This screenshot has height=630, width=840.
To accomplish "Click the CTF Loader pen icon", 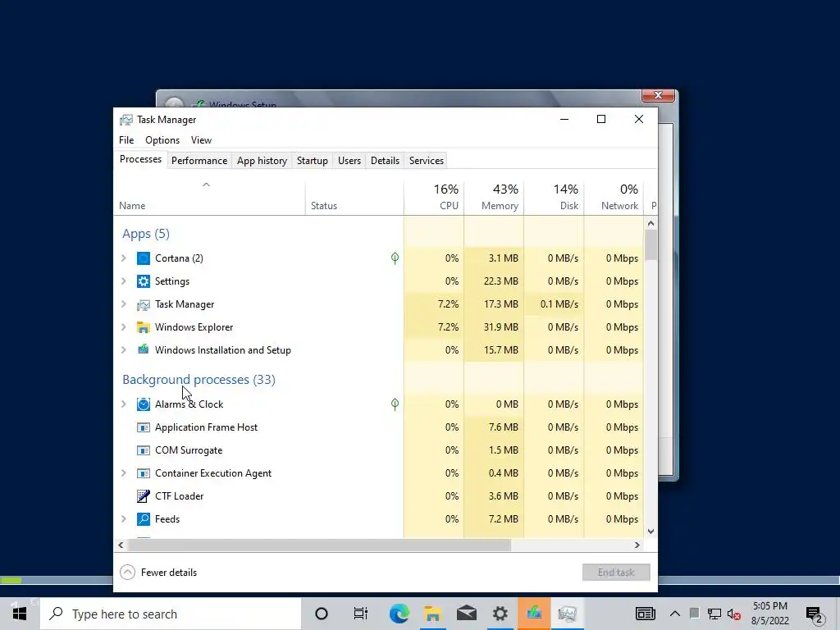I will 143,496.
